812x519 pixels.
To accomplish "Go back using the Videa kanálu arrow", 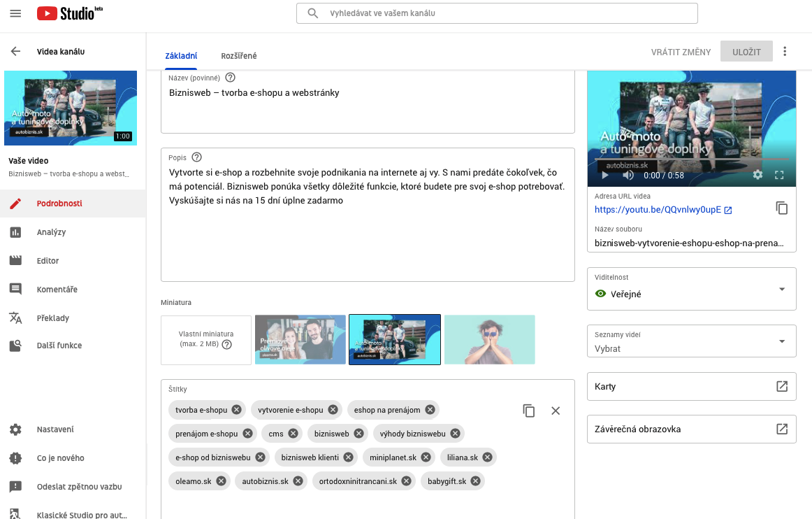I will (x=15, y=51).
